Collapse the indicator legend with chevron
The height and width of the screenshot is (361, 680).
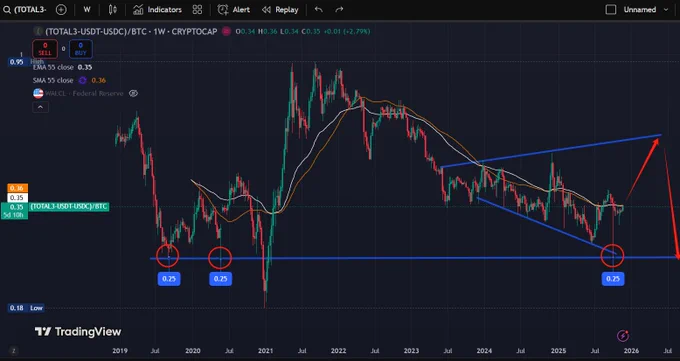point(40,107)
